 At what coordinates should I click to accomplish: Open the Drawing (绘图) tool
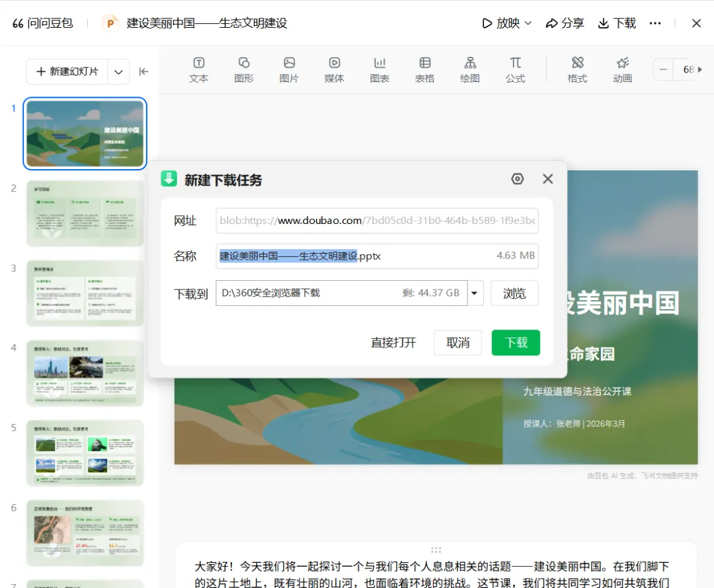coord(470,69)
